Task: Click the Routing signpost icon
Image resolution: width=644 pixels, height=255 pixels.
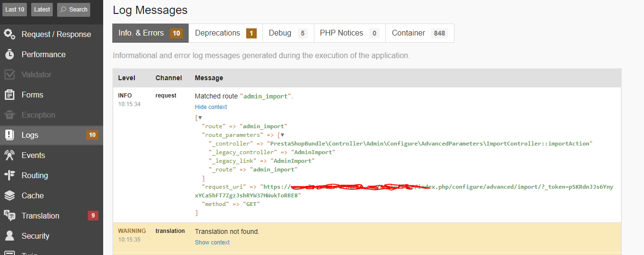Action: pos(9,175)
